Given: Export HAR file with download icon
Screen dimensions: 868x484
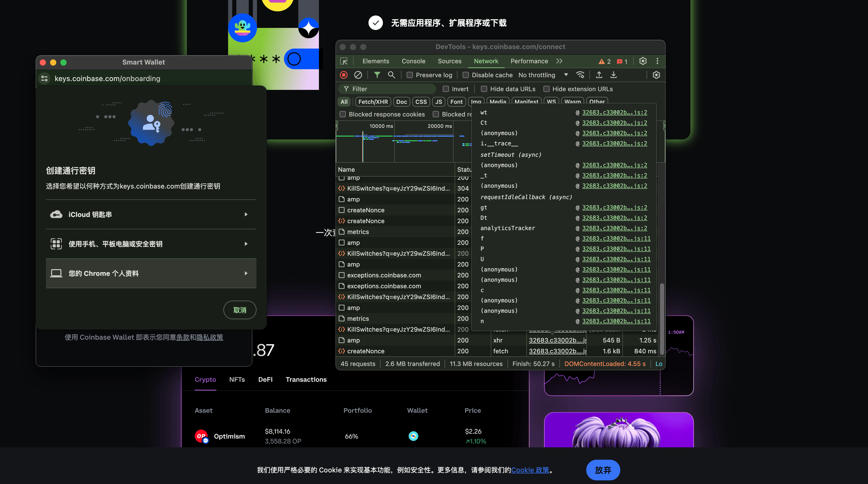Looking at the screenshot, I should click(613, 75).
